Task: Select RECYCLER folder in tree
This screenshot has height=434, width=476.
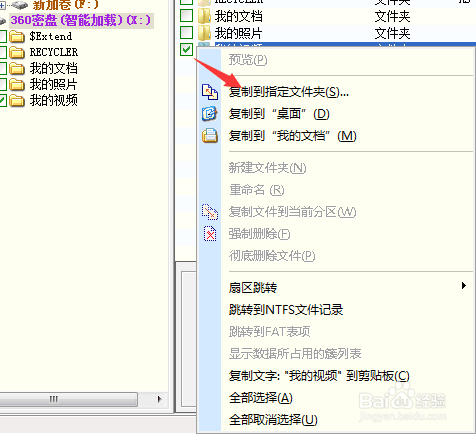Action: (54, 52)
